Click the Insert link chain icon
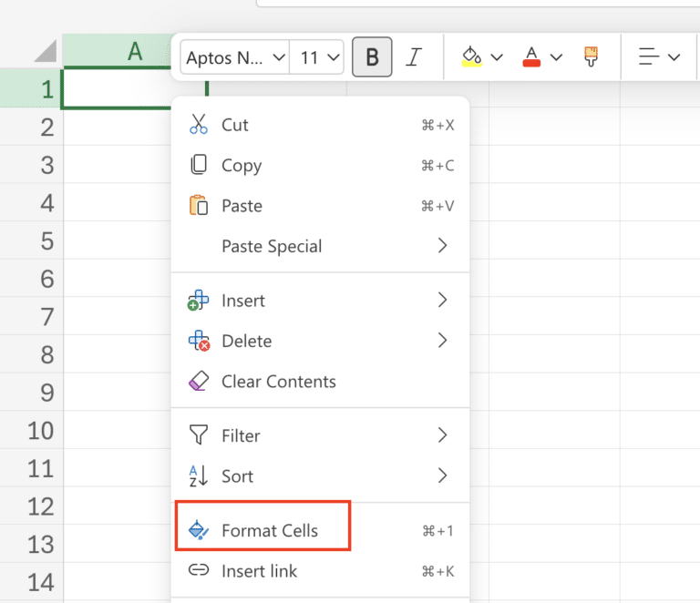 (x=198, y=570)
